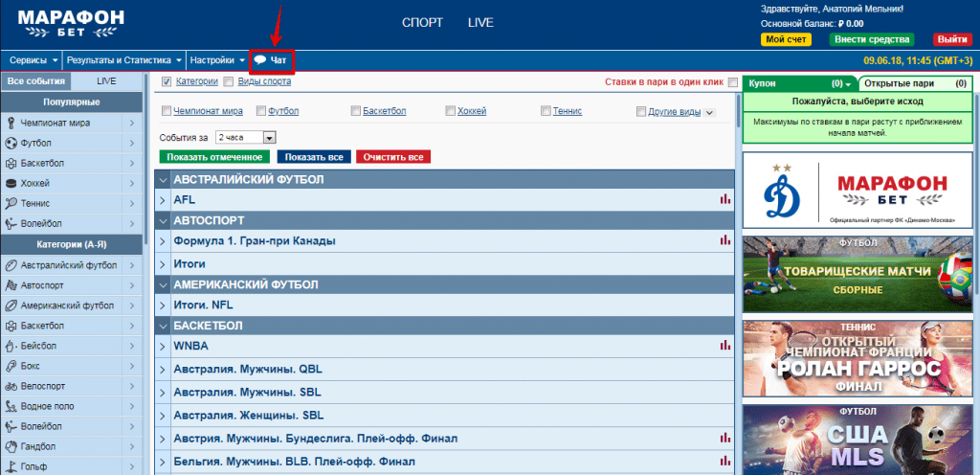Open the Открытые пари tab
The width and height of the screenshot is (980, 475).
point(888,83)
